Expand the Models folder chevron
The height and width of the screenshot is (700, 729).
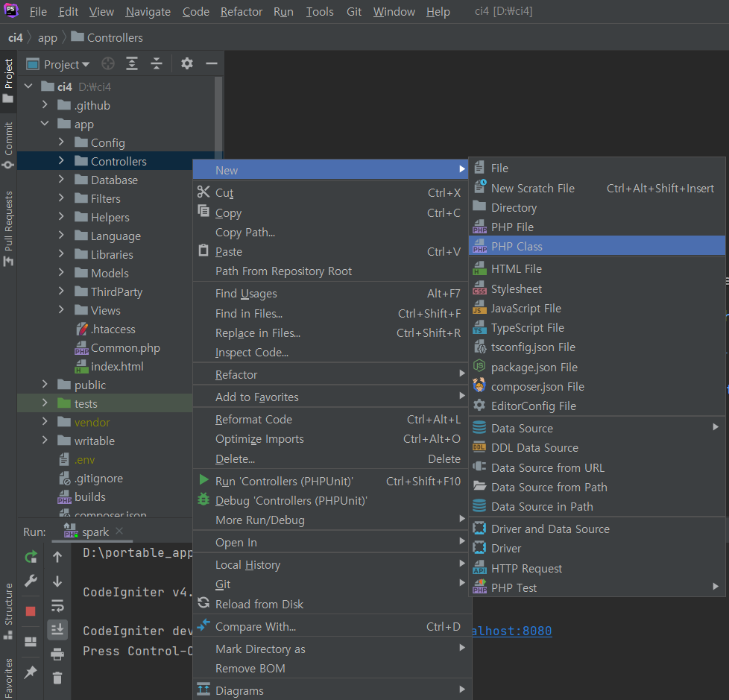(61, 273)
